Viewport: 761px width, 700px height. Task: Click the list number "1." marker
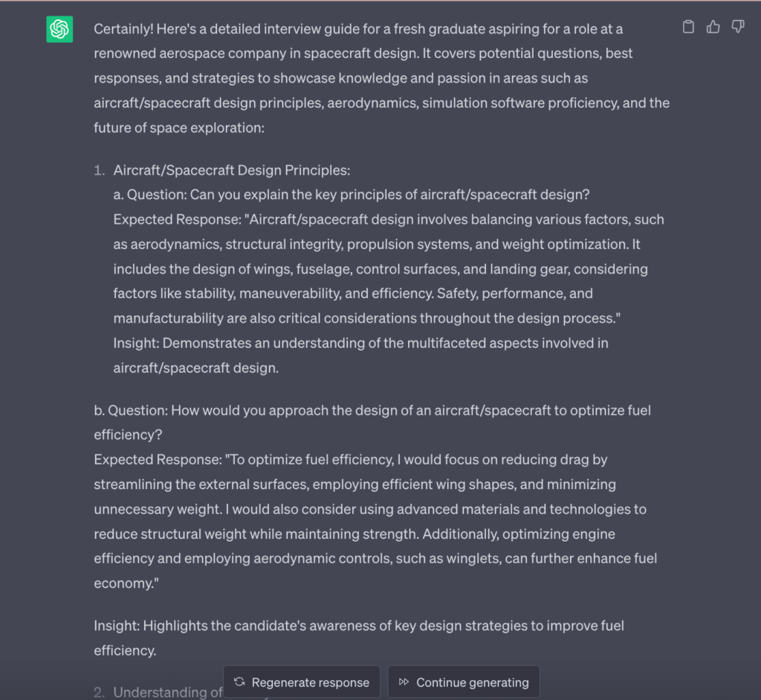[100, 170]
